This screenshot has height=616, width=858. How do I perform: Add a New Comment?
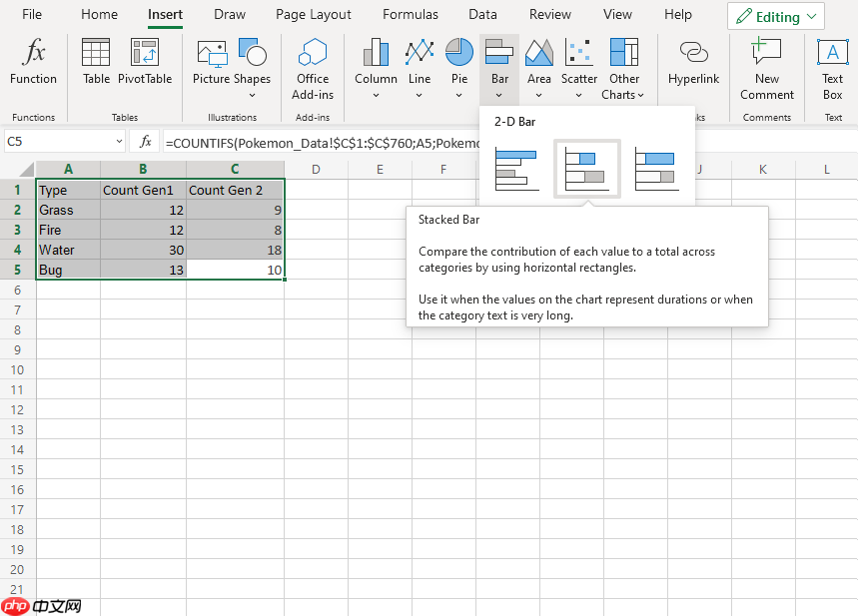pyautogui.click(x=767, y=69)
